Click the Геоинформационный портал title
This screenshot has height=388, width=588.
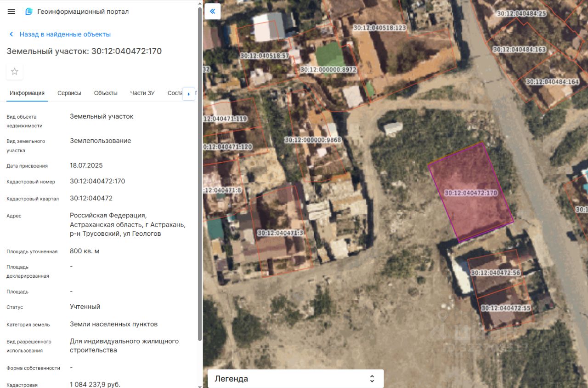point(83,11)
